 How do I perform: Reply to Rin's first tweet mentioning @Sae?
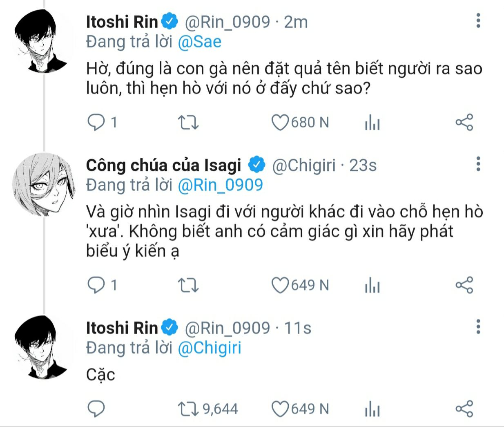tap(96, 122)
